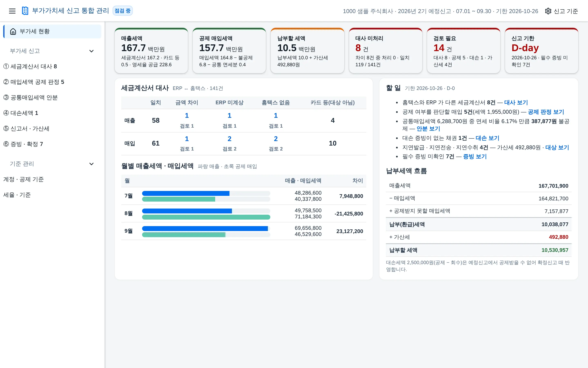Collapse the 부가세 신고 section chevron
588x368 pixels.
tap(91, 51)
